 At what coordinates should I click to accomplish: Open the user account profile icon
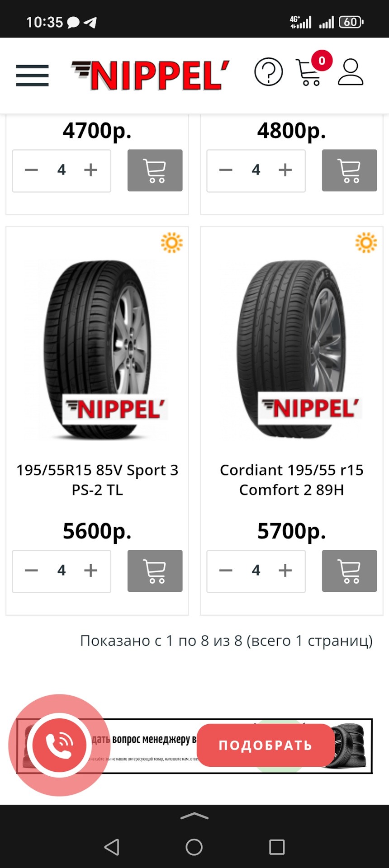(351, 72)
